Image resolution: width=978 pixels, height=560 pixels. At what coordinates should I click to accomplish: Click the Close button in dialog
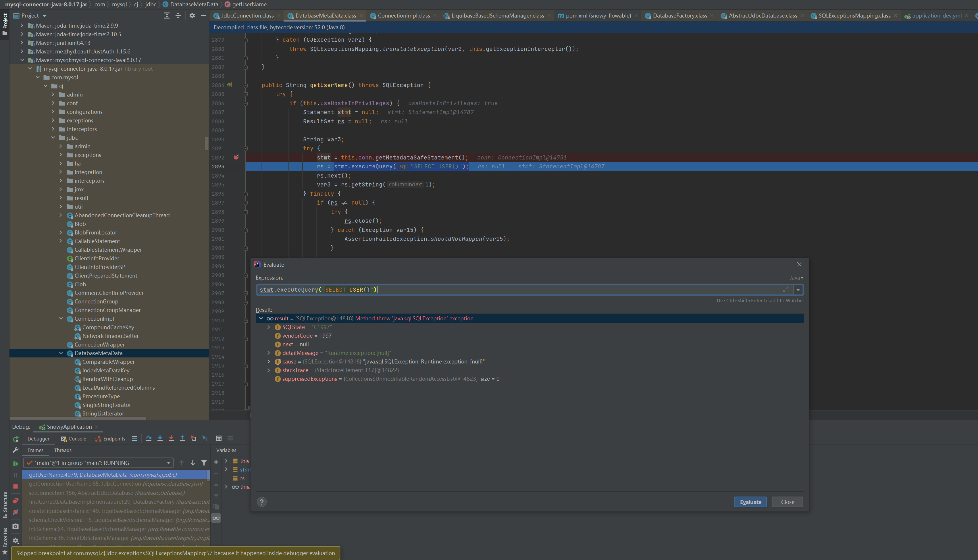787,502
